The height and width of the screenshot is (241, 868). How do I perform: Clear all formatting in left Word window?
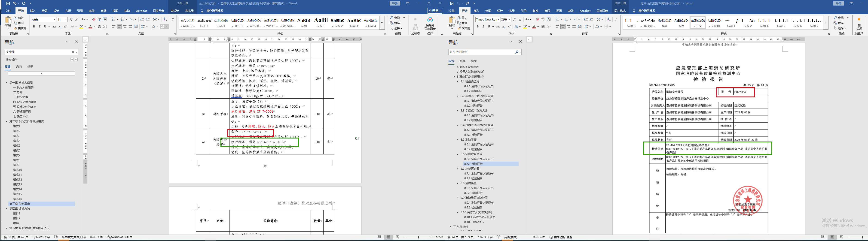[94, 20]
